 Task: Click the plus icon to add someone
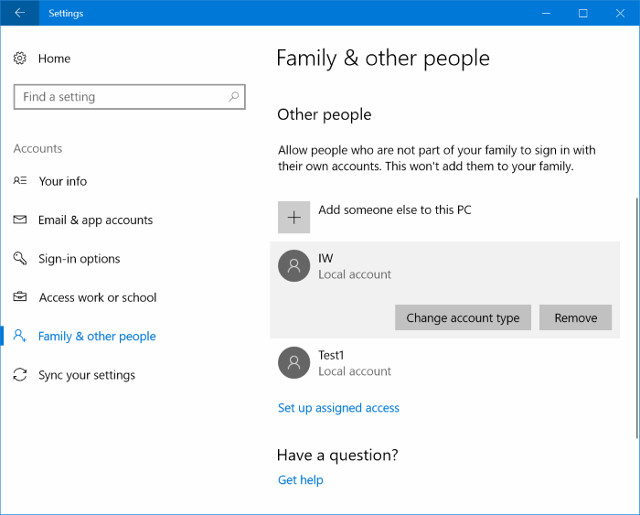pyautogui.click(x=294, y=217)
